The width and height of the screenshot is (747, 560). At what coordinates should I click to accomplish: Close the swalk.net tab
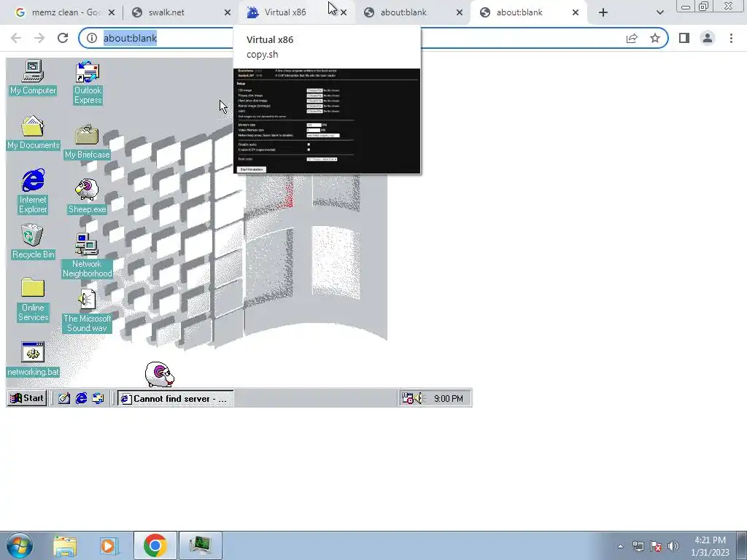click(228, 12)
